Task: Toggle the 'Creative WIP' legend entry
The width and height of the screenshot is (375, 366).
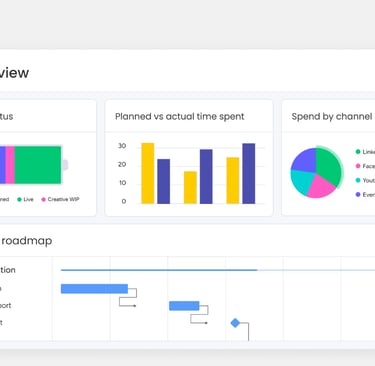Action: tap(60, 199)
